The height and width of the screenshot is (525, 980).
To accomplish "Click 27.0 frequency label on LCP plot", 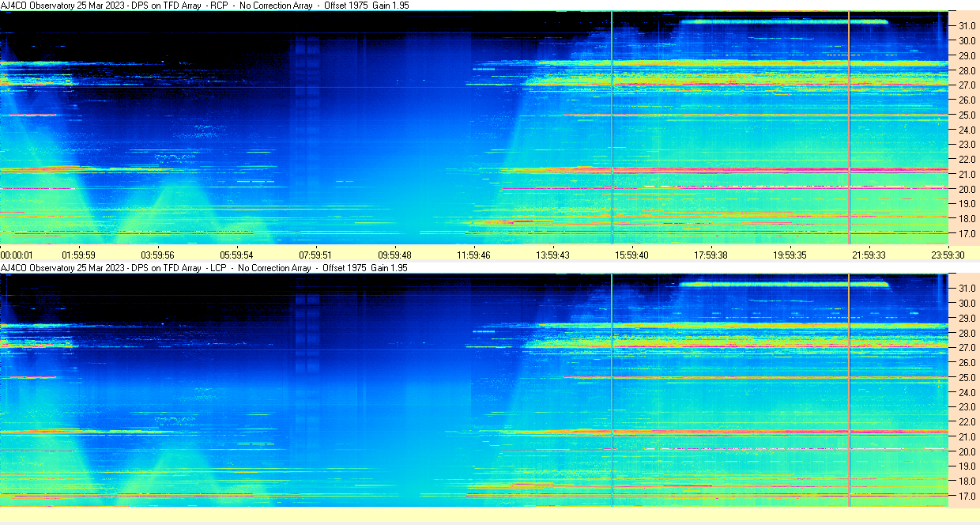I will click(x=967, y=347).
